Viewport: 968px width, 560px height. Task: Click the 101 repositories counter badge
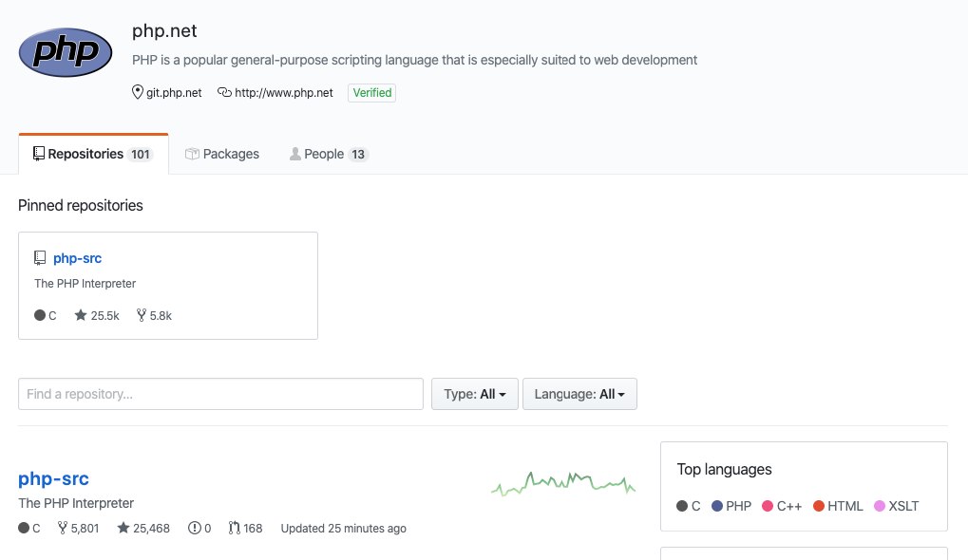point(141,154)
